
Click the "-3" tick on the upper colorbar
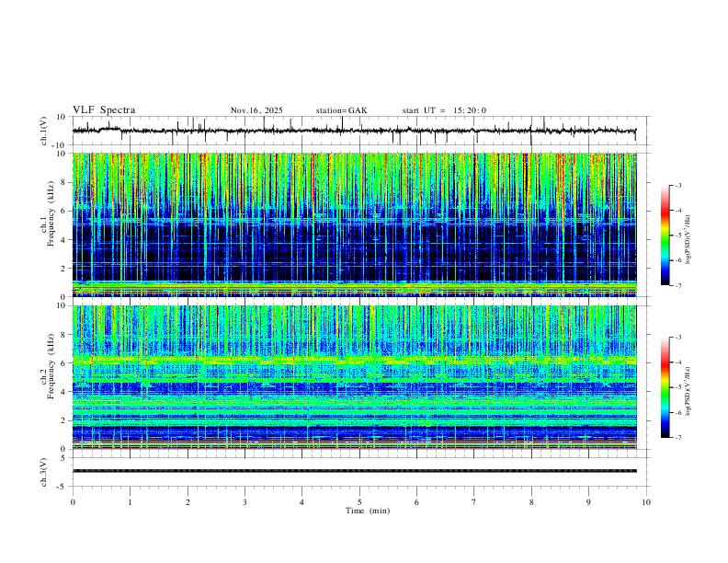click(x=677, y=185)
